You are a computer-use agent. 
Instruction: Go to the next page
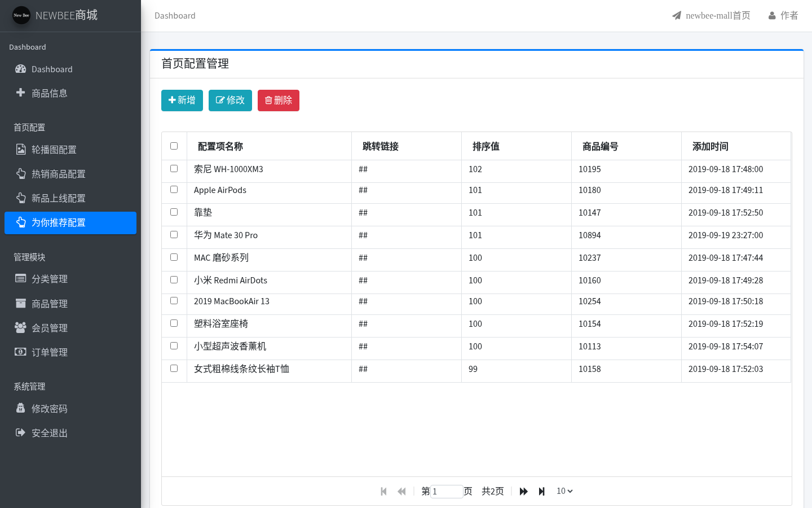(523, 491)
